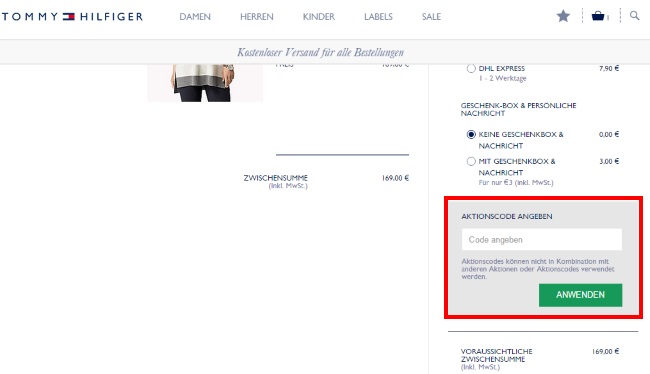The width and height of the screenshot is (650, 374).
Task: Select Keine Geschenkbox & Nachricht option
Action: [x=471, y=134]
